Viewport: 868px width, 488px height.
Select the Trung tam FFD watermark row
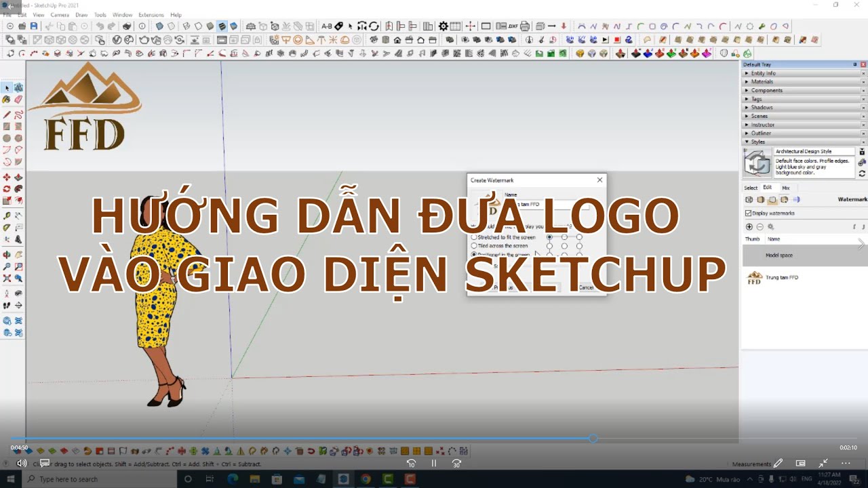(x=804, y=277)
